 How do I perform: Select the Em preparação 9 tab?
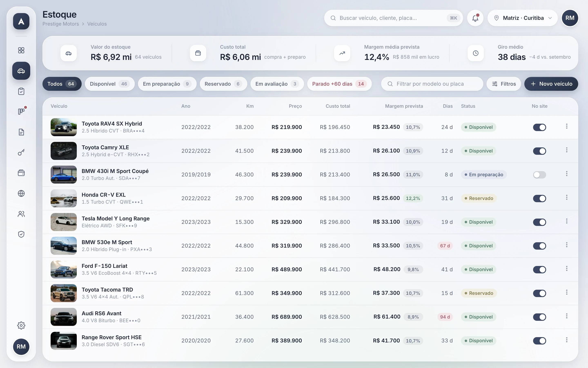(x=167, y=84)
